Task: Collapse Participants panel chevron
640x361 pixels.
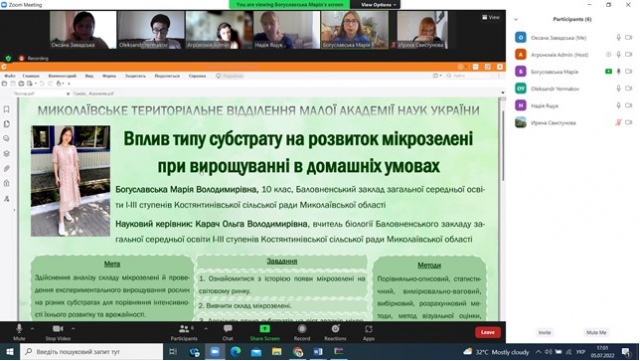Action: pyautogui.click(x=516, y=19)
